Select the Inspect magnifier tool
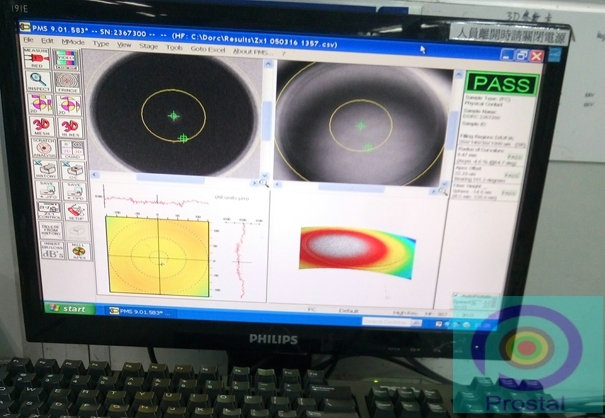This screenshot has width=605, height=418. pyautogui.click(x=38, y=81)
